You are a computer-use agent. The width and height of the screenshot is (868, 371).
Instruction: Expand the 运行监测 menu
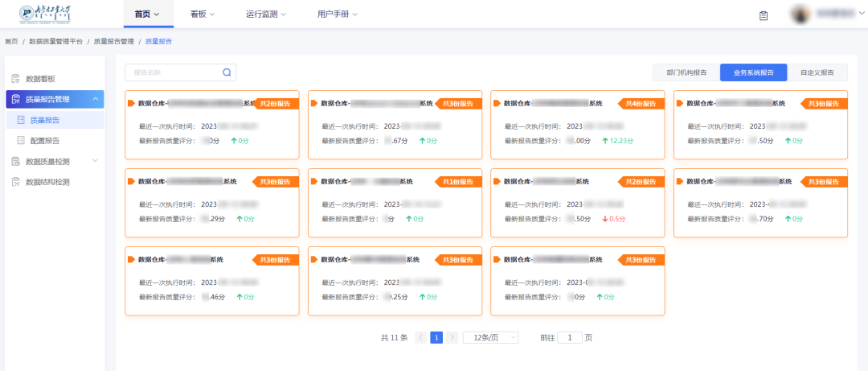[265, 14]
